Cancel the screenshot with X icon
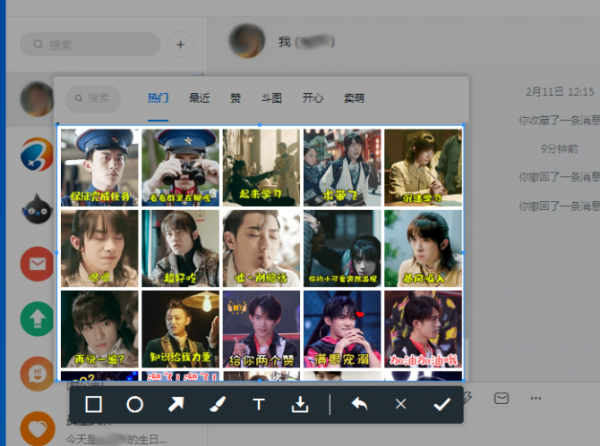Screen dimensions: 600x446 pyautogui.click(x=401, y=404)
